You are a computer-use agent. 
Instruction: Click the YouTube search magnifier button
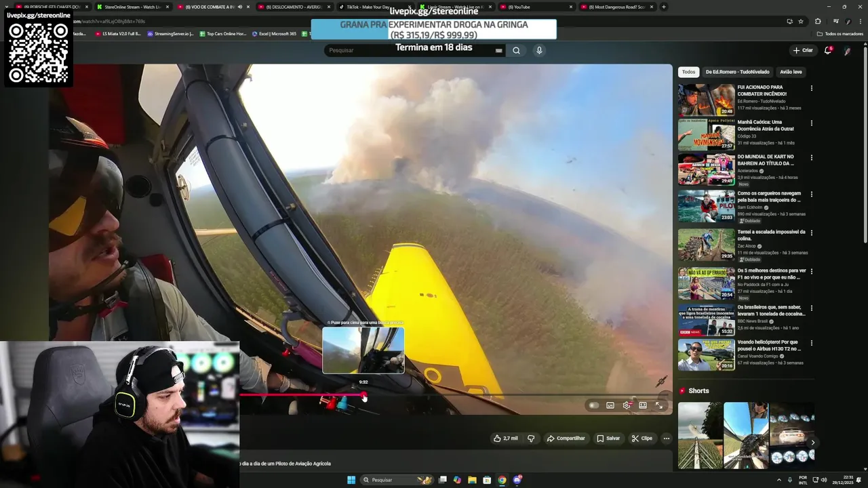(x=516, y=50)
